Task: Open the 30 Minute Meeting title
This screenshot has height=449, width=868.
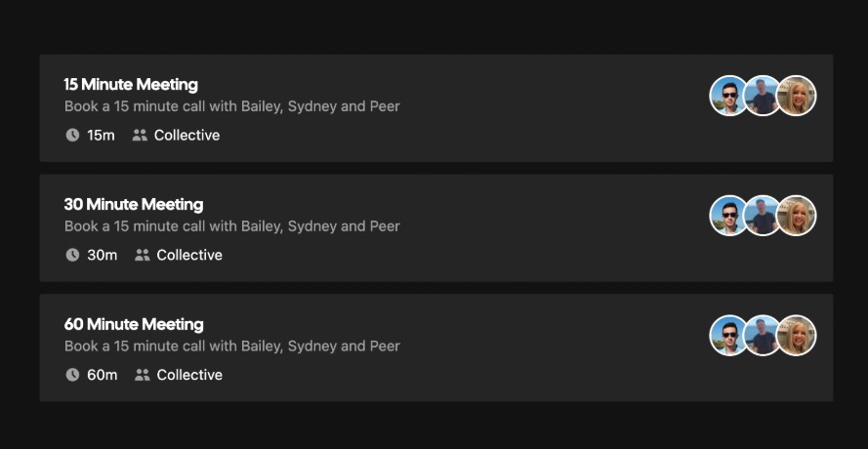Action: pos(134,204)
